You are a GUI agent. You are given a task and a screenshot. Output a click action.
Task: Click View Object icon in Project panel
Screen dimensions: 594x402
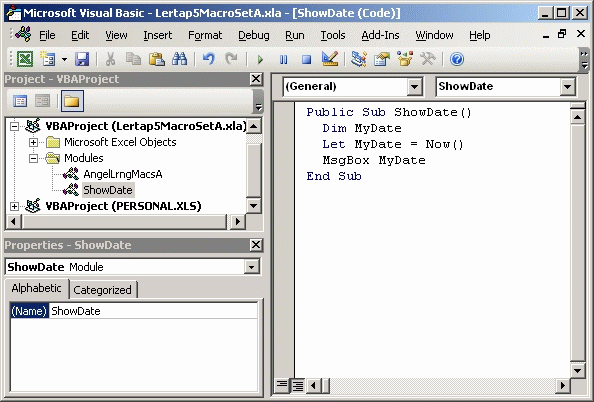click(42, 101)
